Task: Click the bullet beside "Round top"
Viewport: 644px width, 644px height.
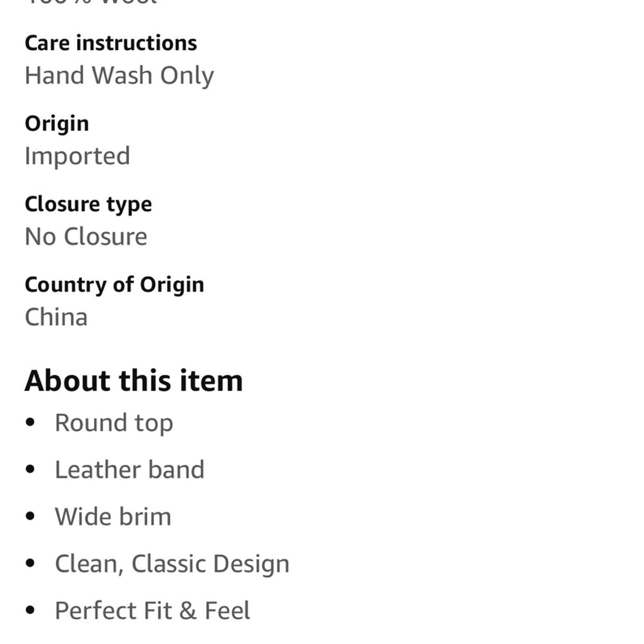Action: pos(30,422)
